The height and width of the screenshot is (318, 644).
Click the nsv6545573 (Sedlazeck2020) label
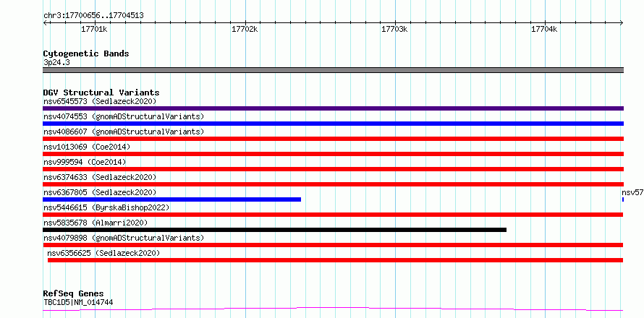tap(100, 101)
